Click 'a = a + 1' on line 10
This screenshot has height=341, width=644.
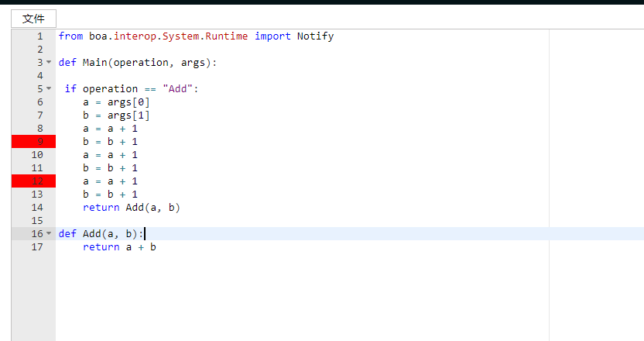pyautogui.click(x=110, y=155)
